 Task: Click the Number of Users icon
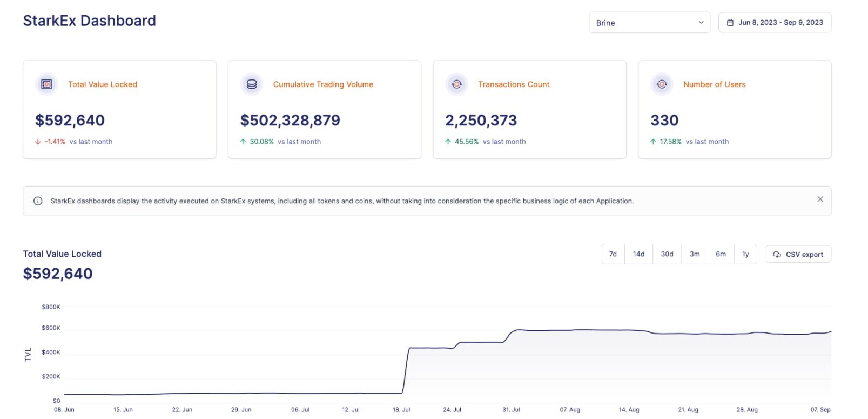[662, 84]
